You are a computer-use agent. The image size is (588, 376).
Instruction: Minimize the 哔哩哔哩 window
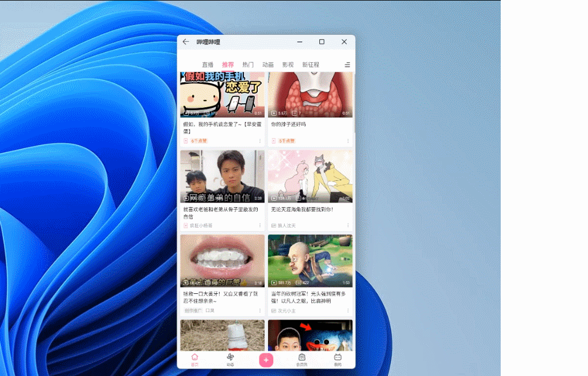click(299, 42)
